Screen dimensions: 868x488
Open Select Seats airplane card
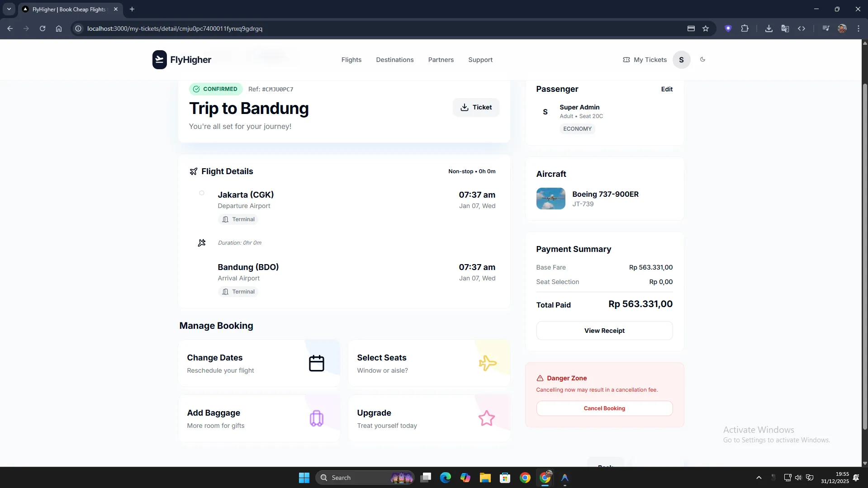429,363
